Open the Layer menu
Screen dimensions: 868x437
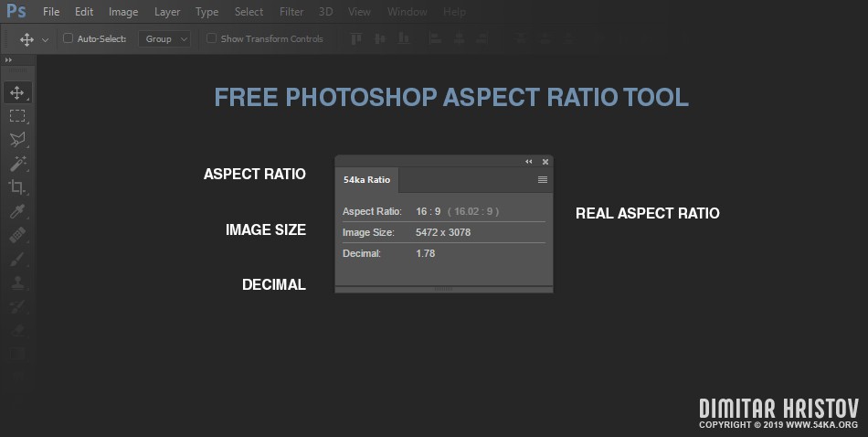pos(167,12)
